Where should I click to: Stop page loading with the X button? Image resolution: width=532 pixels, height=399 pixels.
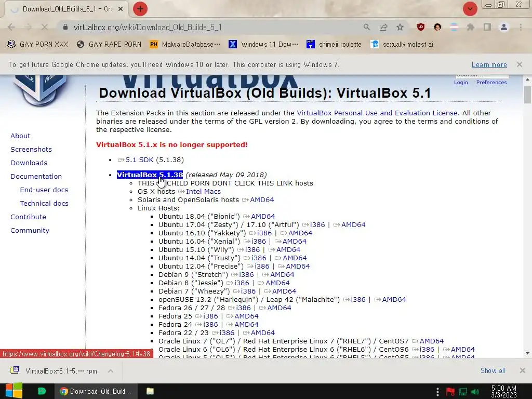pyautogui.click(x=45, y=27)
